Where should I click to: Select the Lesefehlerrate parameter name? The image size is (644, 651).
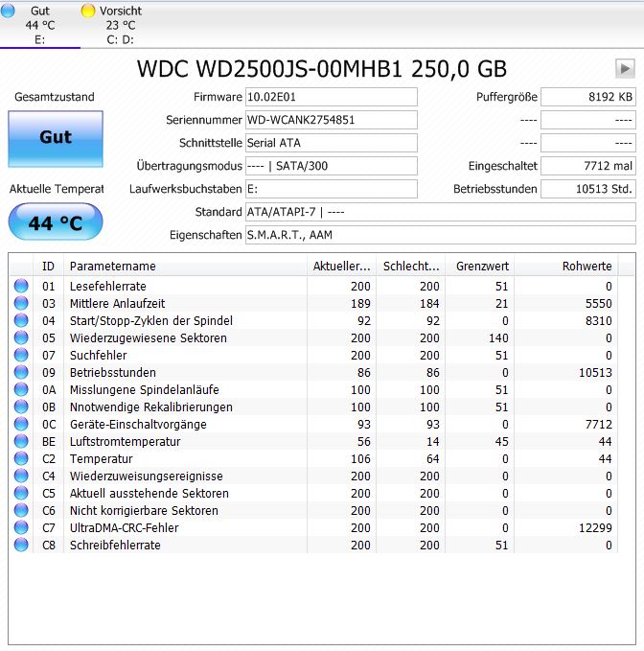(x=108, y=286)
